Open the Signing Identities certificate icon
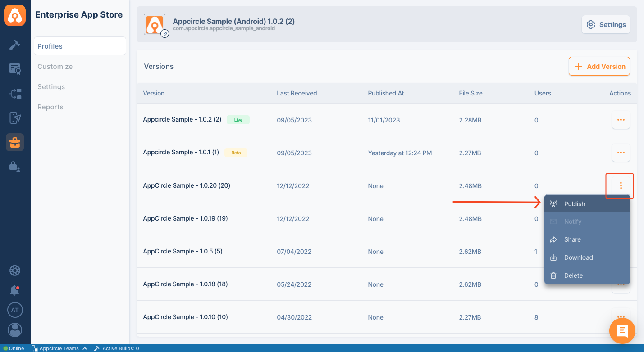 [x=15, y=69]
